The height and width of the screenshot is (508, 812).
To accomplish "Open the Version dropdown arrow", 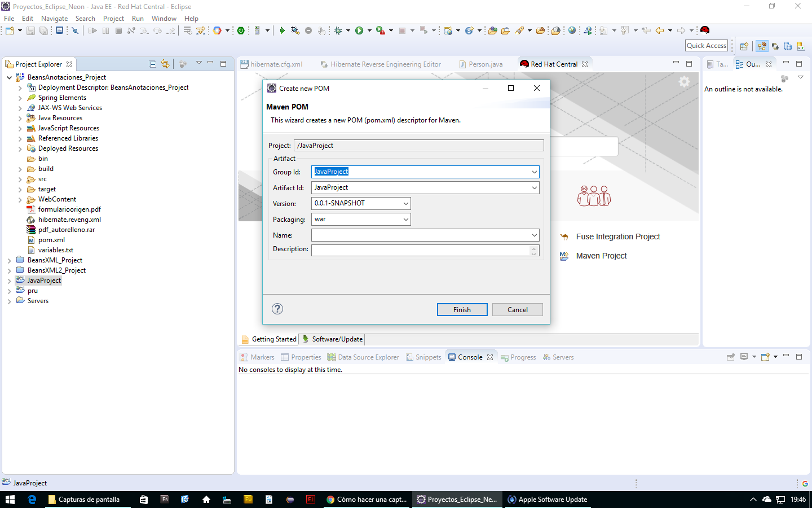I will point(405,203).
